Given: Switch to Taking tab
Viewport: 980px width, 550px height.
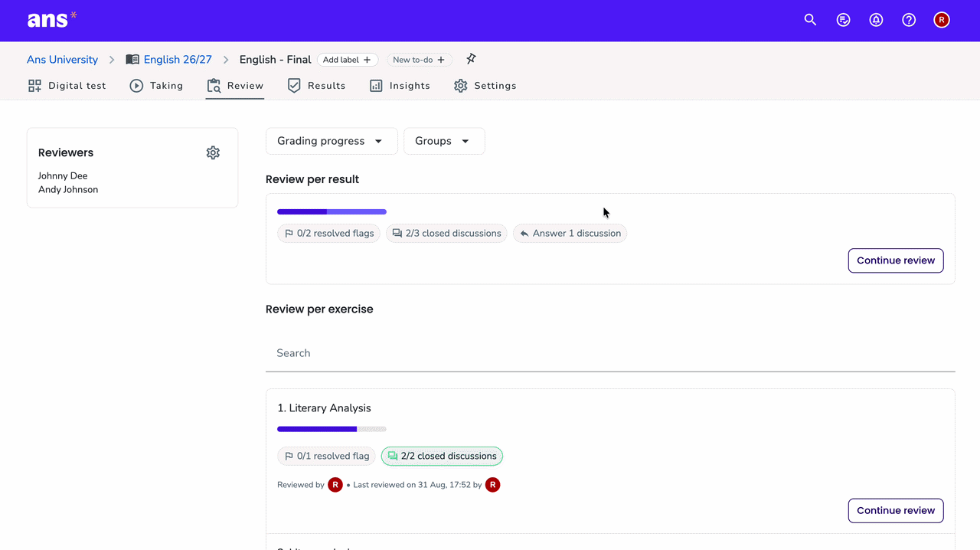Looking at the screenshot, I should (156, 86).
